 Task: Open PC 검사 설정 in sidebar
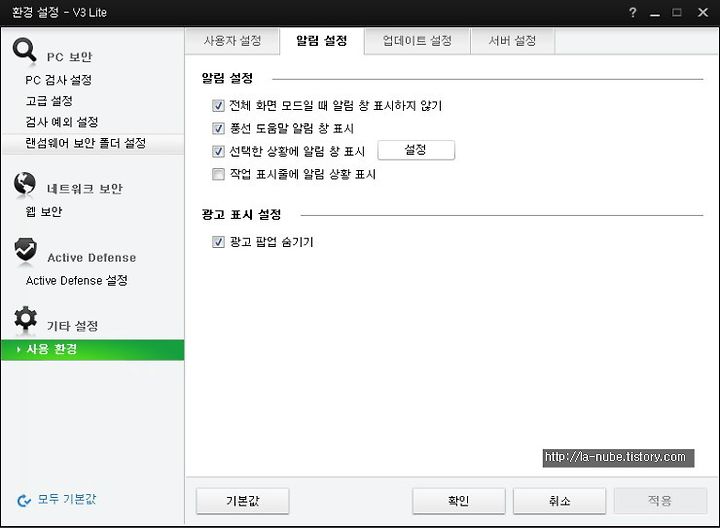(58, 80)
